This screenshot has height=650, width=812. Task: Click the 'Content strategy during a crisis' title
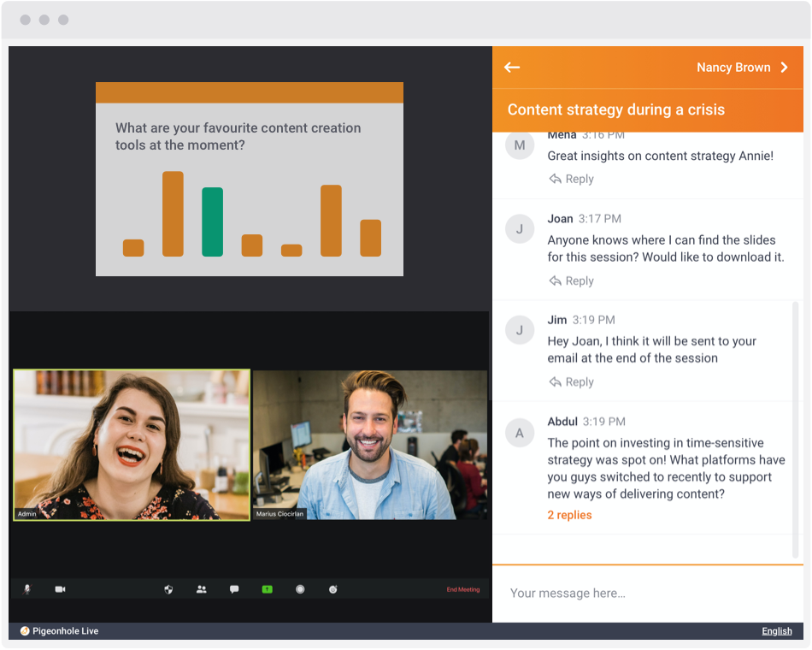click(x=615, y=109)
